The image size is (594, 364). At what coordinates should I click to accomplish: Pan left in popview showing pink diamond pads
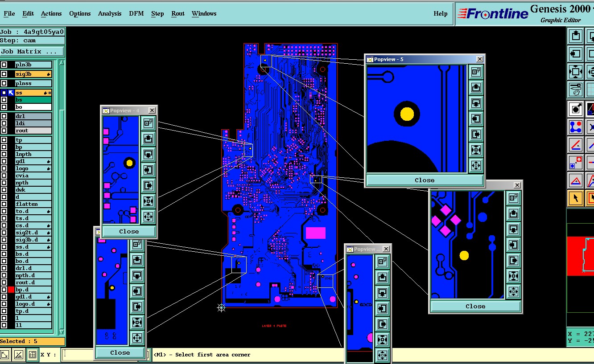513,245
